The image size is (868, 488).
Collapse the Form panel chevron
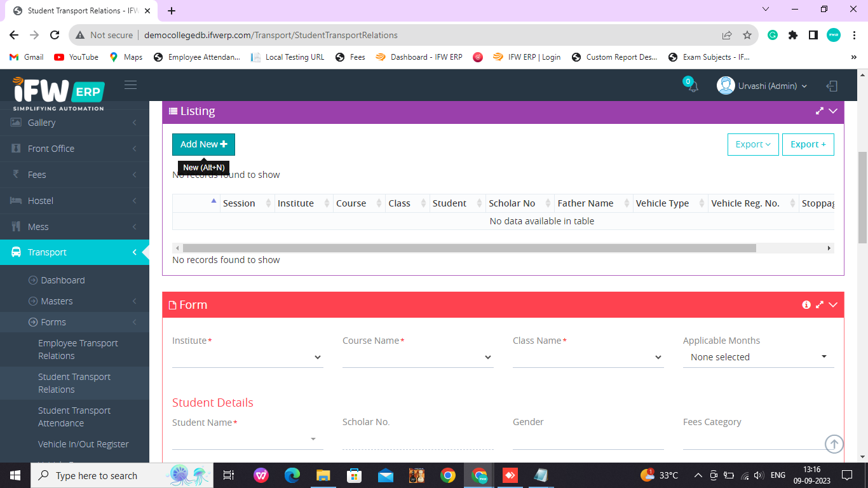[x=833, y=305]
